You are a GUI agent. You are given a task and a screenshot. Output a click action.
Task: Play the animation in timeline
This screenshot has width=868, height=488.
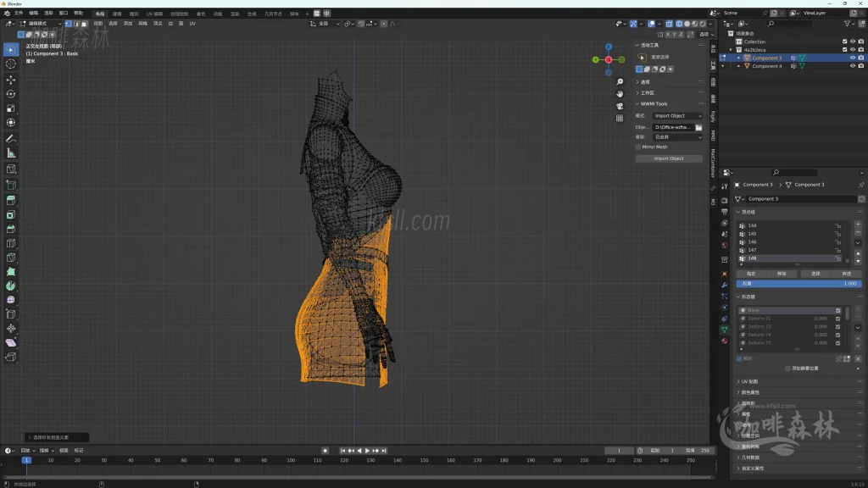tap(367, 451)
